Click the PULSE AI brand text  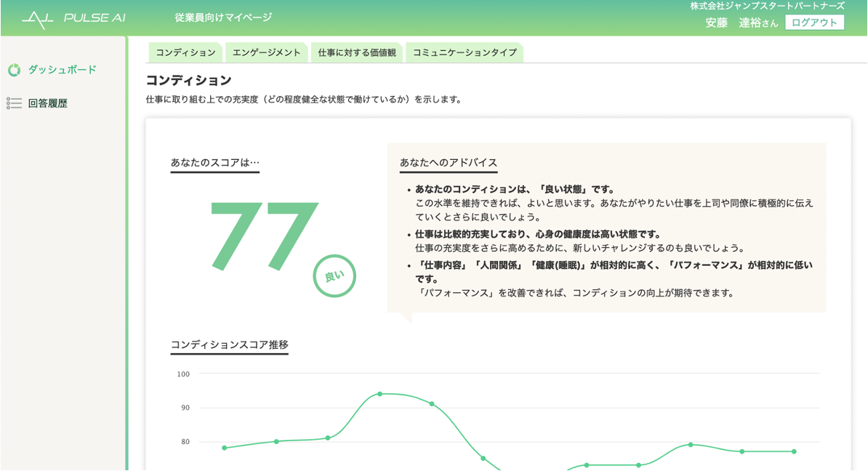(95, 18)
